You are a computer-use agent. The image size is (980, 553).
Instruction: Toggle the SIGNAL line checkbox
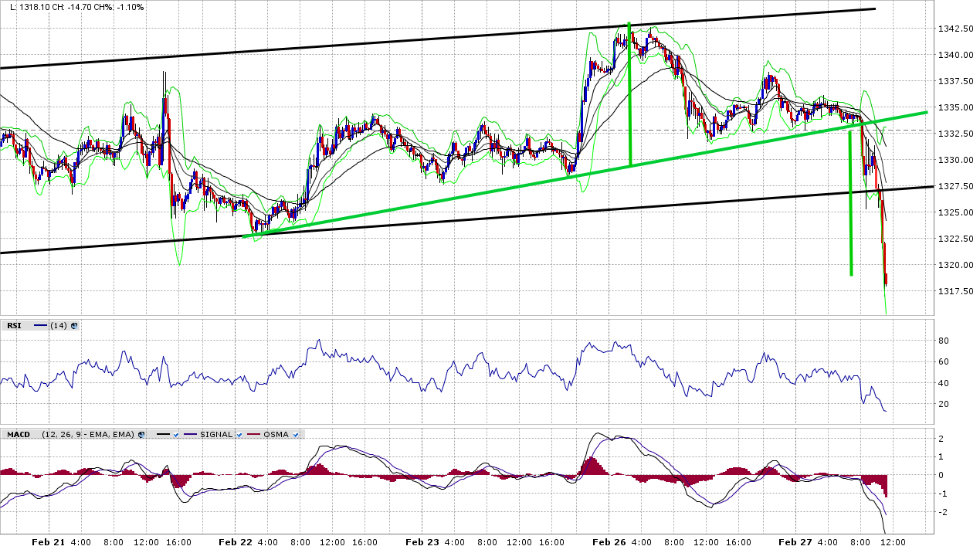pos(239,435)
